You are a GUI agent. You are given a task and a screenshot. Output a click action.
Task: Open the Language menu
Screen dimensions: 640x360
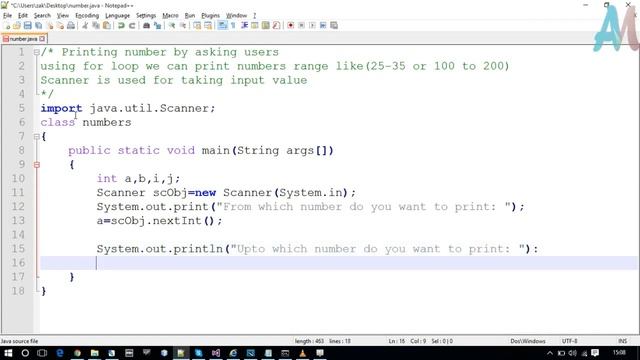(118, 16)
